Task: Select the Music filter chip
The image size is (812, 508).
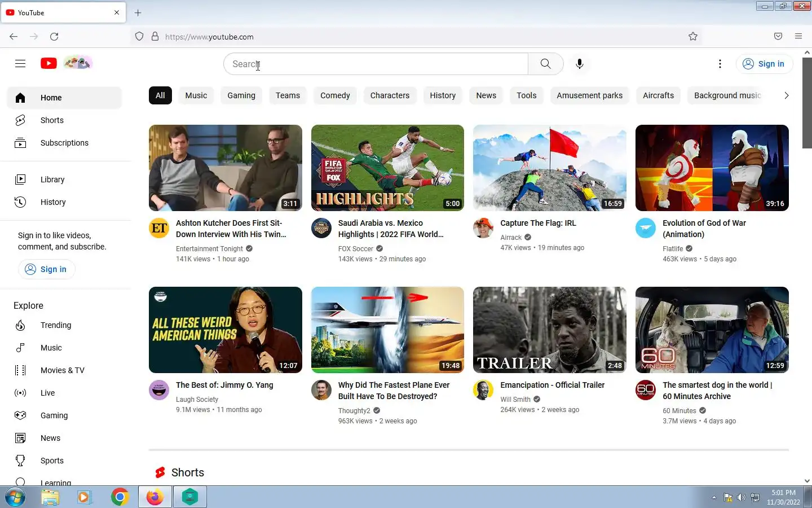Action: point(196,95)
